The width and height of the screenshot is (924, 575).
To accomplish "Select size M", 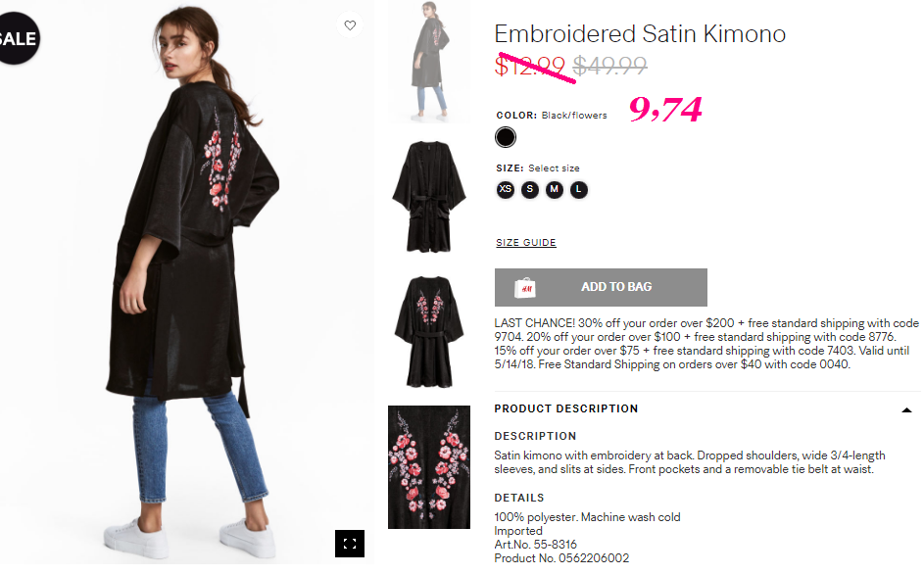I will (554, 190).
